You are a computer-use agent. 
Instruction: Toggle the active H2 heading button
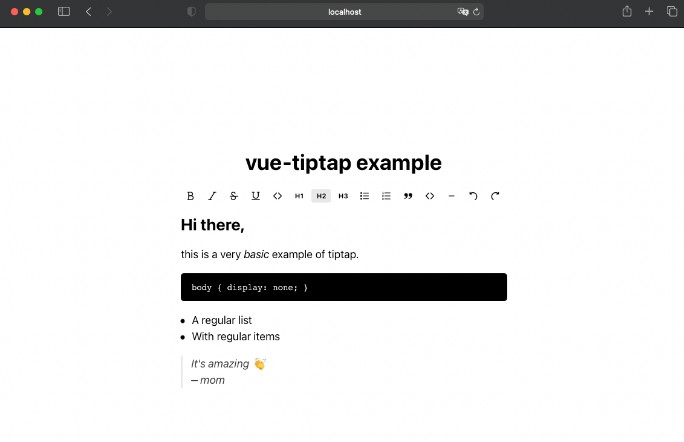(x=321, y=196)
